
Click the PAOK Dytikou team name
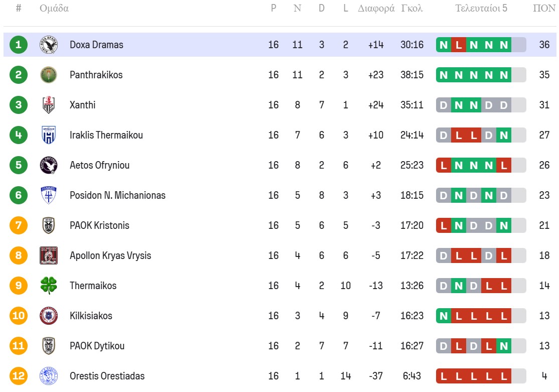point(97,346)
